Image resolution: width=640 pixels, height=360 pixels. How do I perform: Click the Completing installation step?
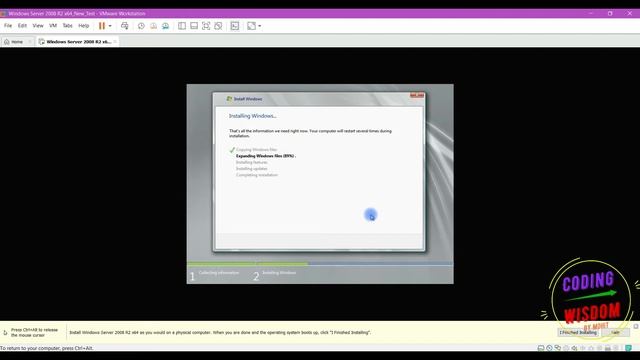click(x=257, y=175)
